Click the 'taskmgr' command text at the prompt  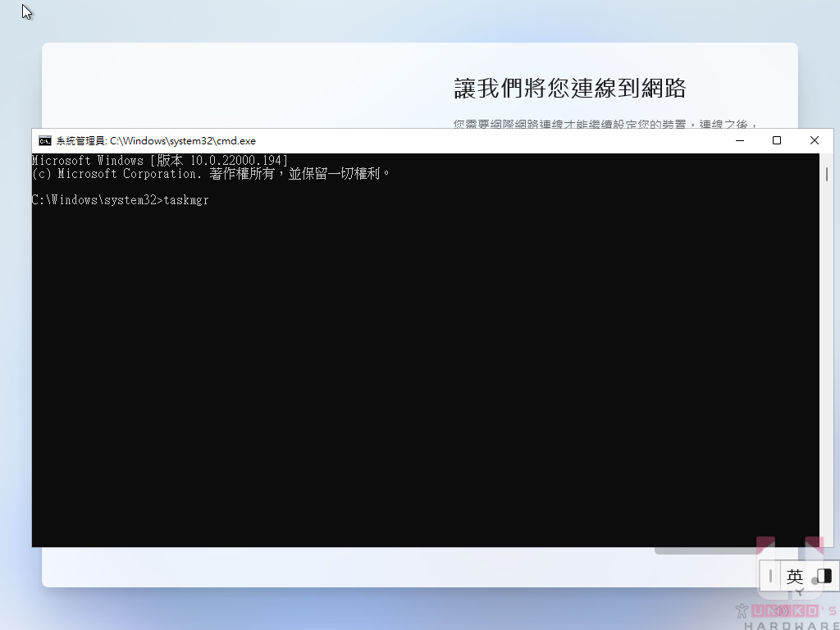coord(186,200)
